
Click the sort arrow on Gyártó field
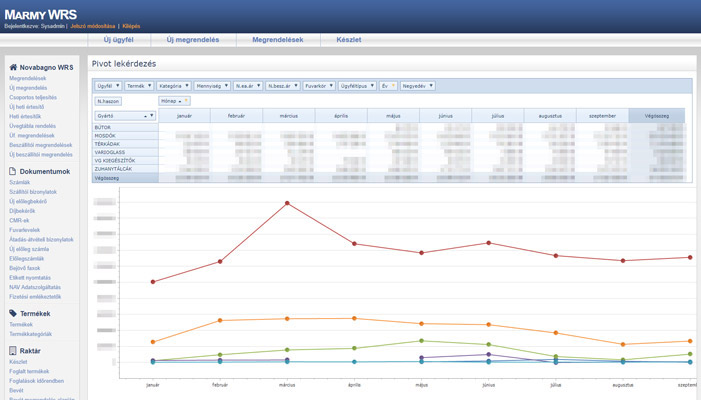pyautogui.click(x=146, y=116)
